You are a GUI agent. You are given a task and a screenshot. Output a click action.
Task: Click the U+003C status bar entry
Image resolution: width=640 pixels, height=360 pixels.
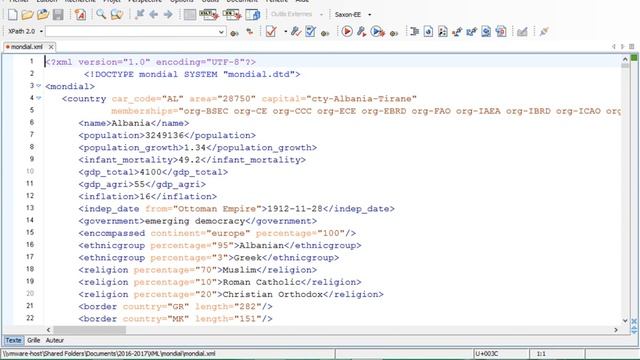pyautogui.click(x=487, y=353)
